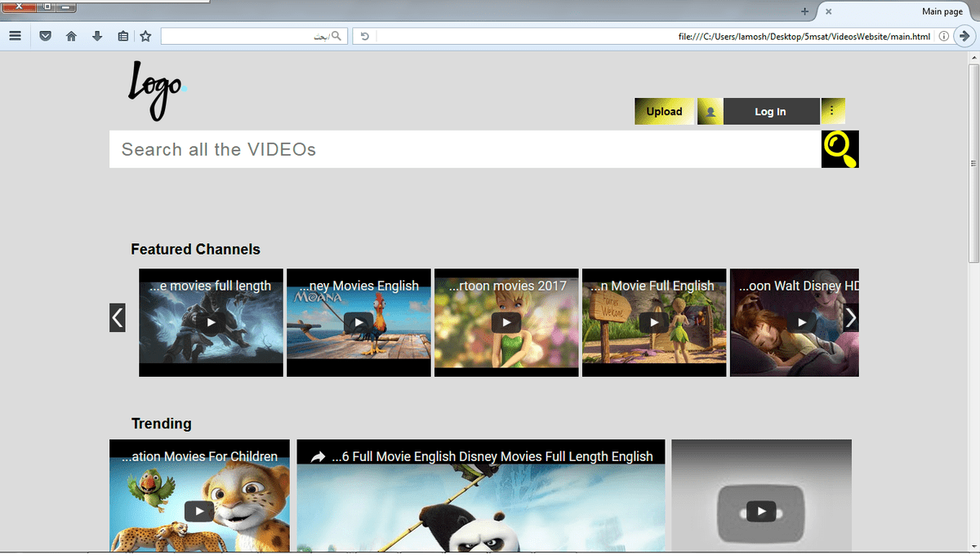This screenshot has height=559, width=980.
Task: Open the downloads arrow icon
Action: pyautogui.click(x=97, y=36)
